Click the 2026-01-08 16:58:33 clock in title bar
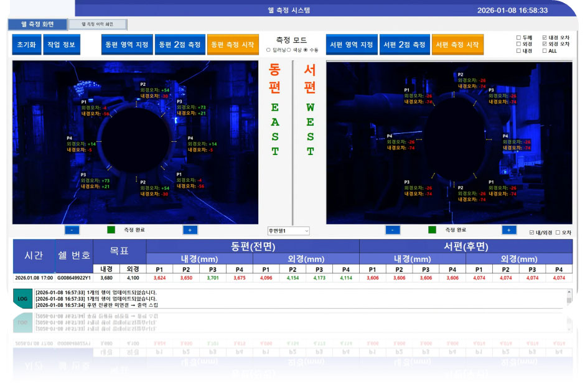The height and width of the screenshot is (392, 585). tap(512, 11)
